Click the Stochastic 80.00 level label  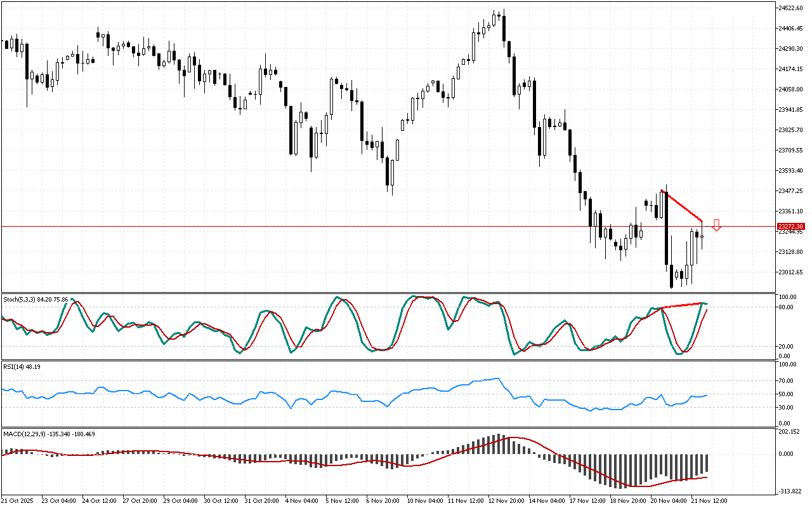(x=787, y=307)
